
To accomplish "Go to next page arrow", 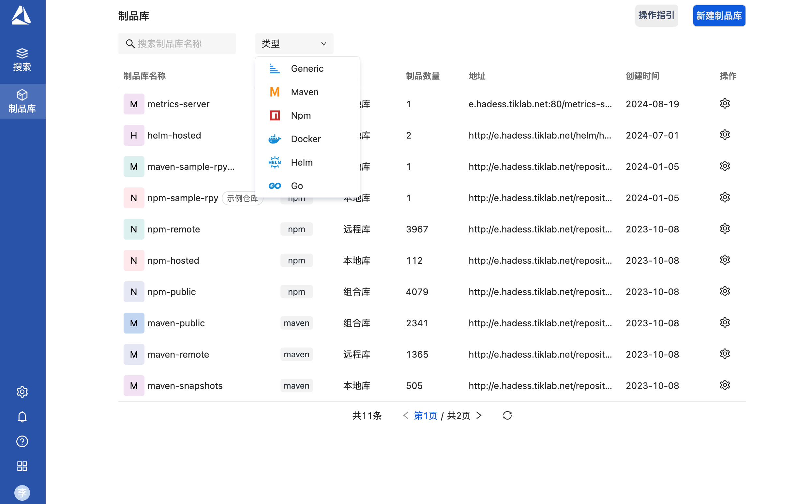I will pos(479,415).
